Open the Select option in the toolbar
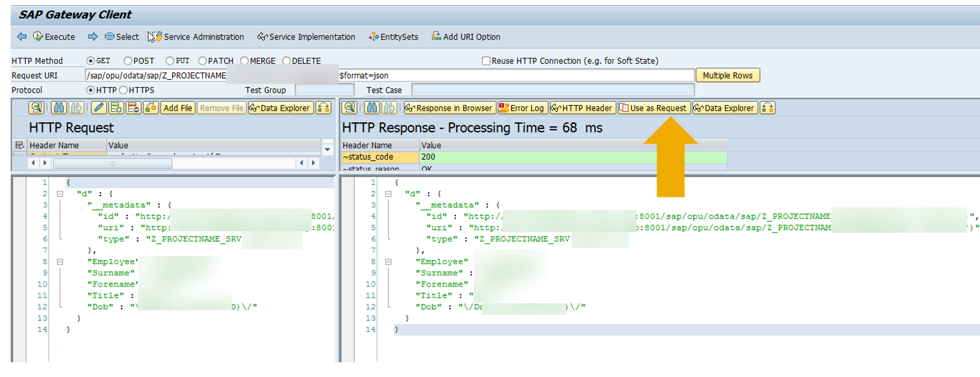 click(x=122, y=37)
